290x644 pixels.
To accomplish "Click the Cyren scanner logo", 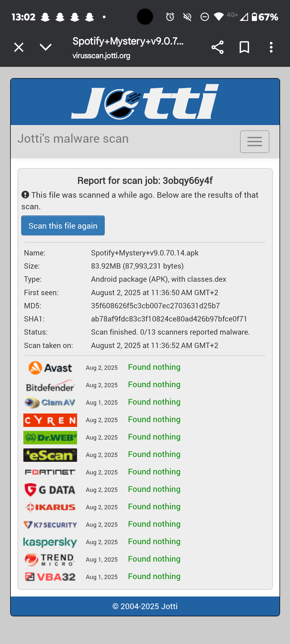I will coord(50,420).
